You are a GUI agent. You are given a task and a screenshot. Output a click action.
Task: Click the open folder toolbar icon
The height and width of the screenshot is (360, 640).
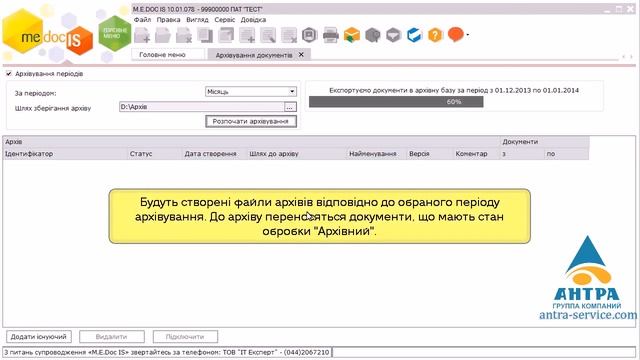tap(163, 35)
